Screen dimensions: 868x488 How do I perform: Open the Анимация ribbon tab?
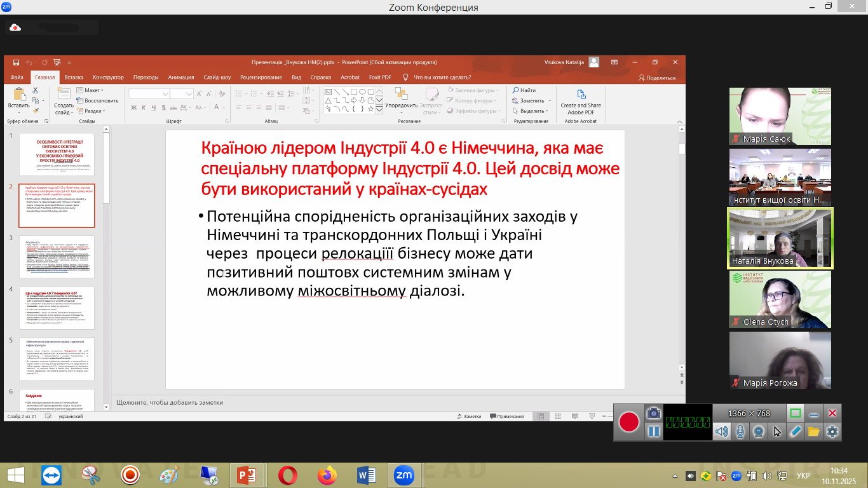(x=181, y=78)
